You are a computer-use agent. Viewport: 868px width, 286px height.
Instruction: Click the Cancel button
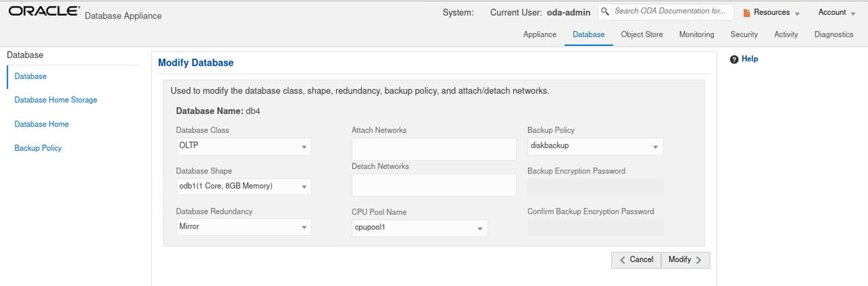coord(636,260)
